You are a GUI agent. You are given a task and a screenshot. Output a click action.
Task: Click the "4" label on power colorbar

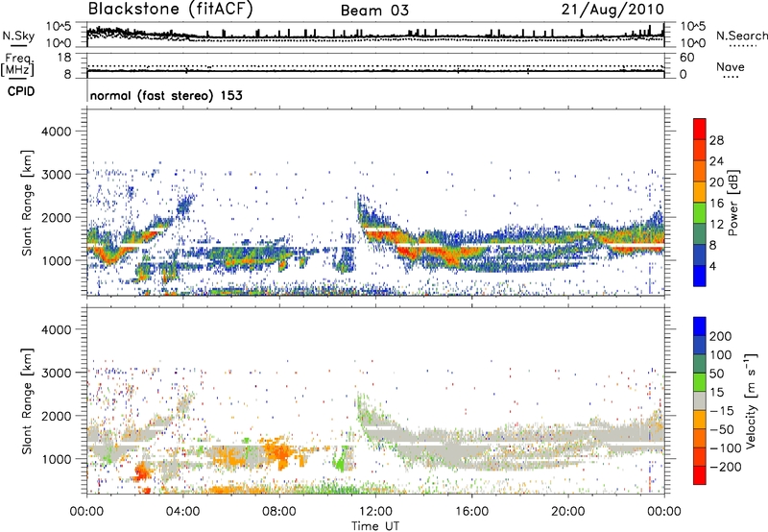713,266
